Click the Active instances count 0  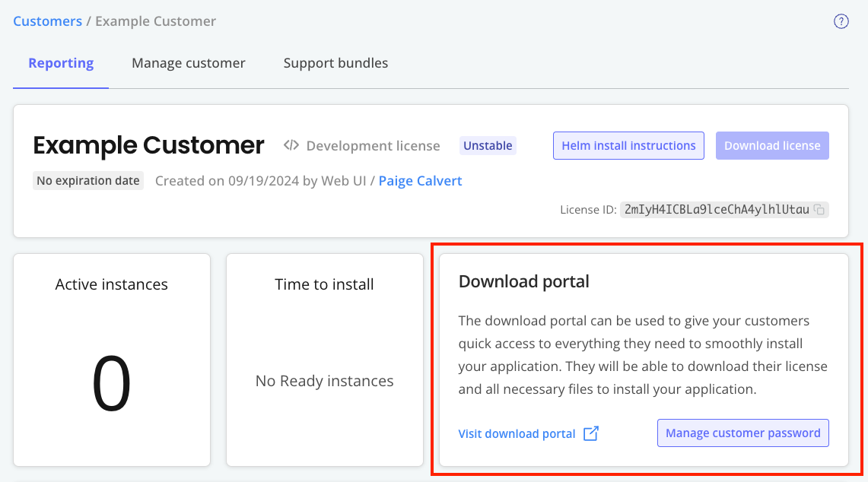pyautogui.click(x=111, y=383)
